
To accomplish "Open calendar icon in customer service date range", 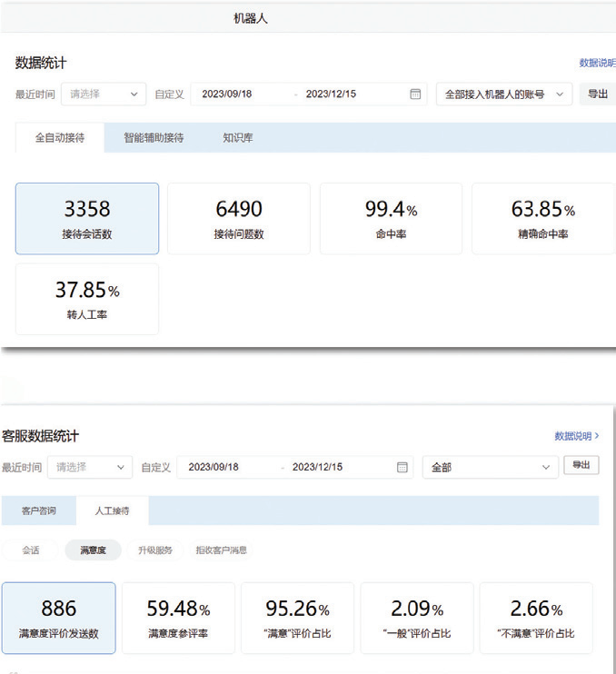I will (402, 467).
